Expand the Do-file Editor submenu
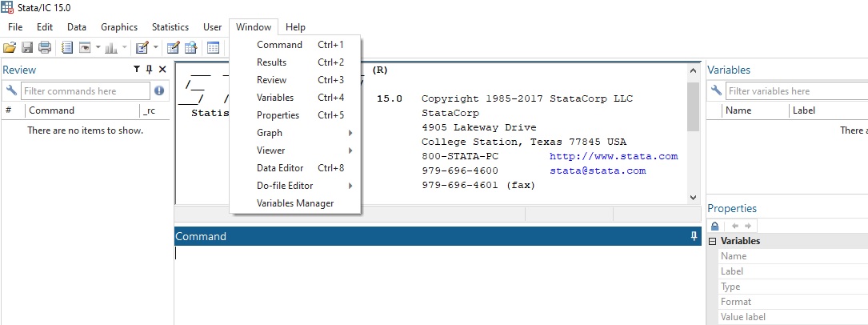This screenshot has width=868, height=325. tap(295, 186)
